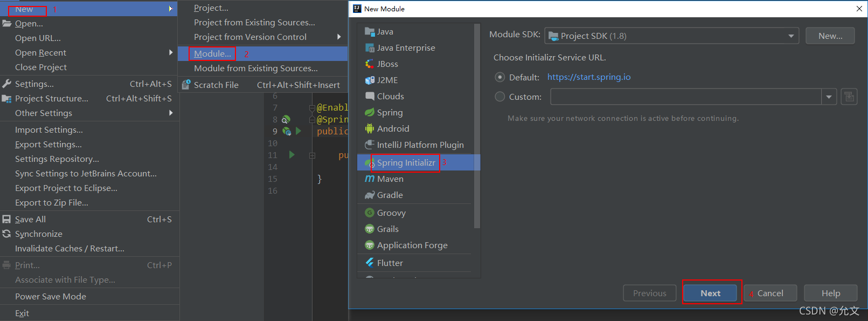The image size is (868, 321).
Task: Click the Cancel button
Action: 770,293
